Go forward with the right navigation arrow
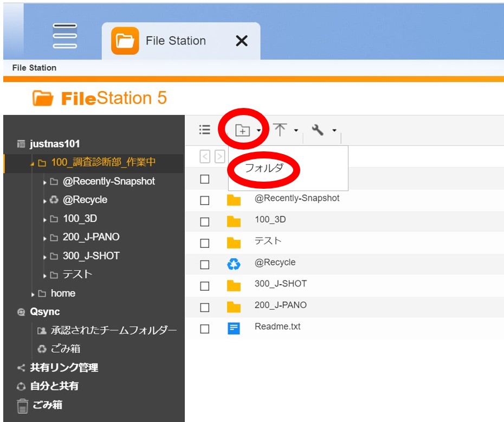The width and height of the screenshot is (504, 422). [x=219, y=157]
